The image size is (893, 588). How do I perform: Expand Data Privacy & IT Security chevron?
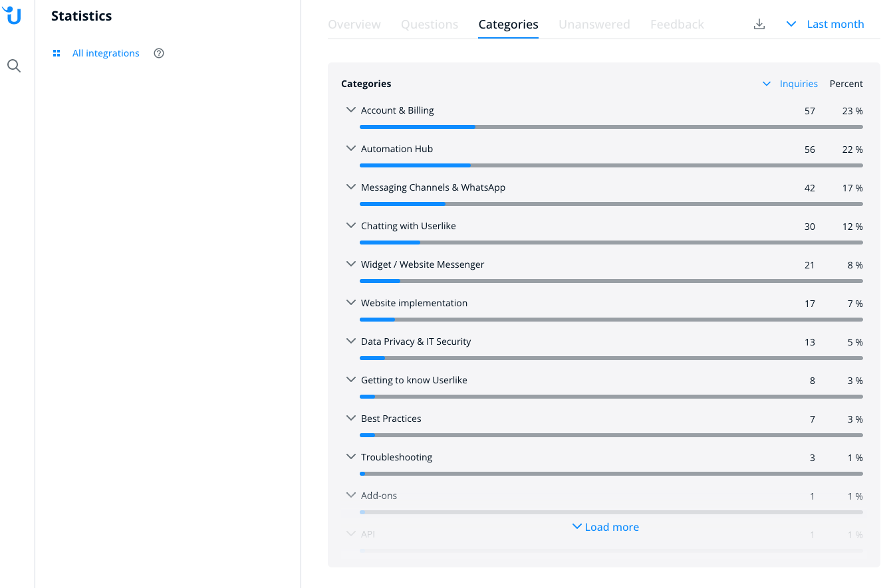click(351, 342)
